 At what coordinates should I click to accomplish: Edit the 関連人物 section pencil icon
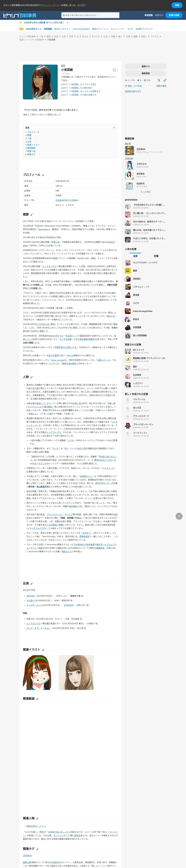point(38,819)
